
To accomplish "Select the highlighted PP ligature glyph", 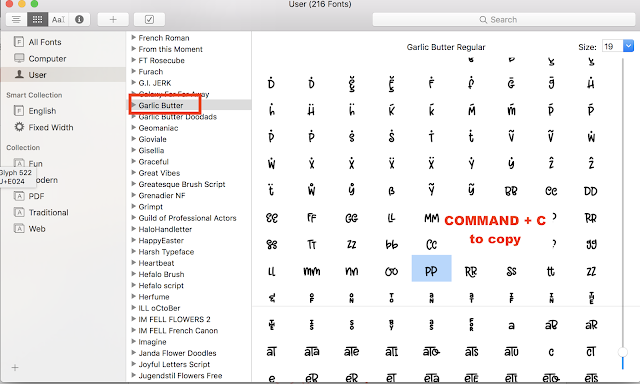I will (431, 269).
